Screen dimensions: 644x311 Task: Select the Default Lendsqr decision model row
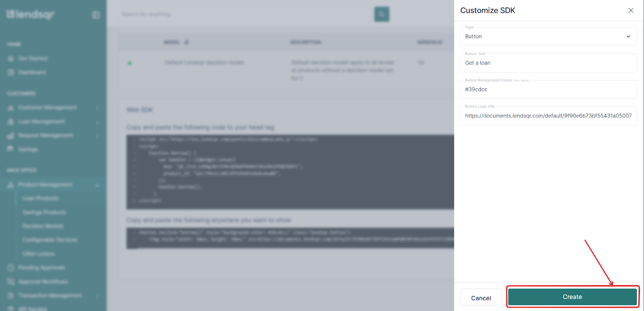286,70
